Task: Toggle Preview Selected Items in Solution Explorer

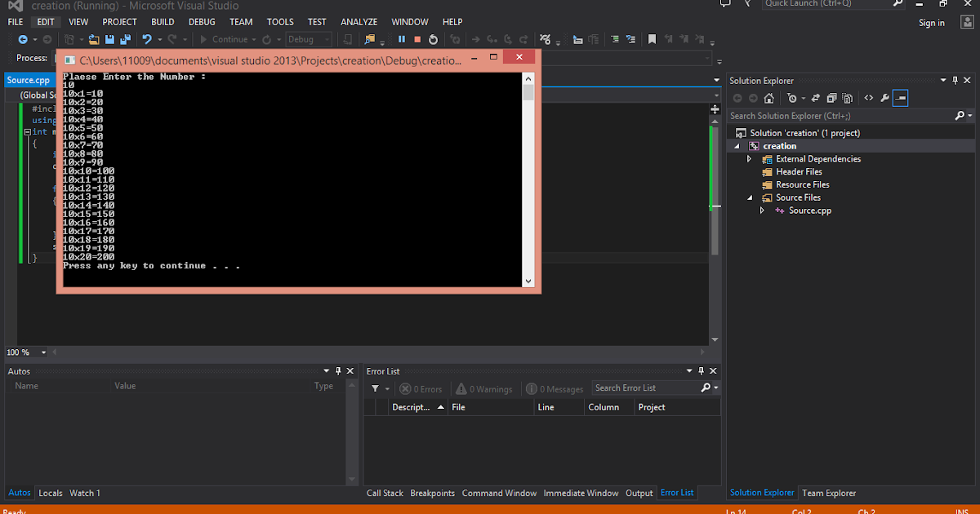Action: coord(900,98)
